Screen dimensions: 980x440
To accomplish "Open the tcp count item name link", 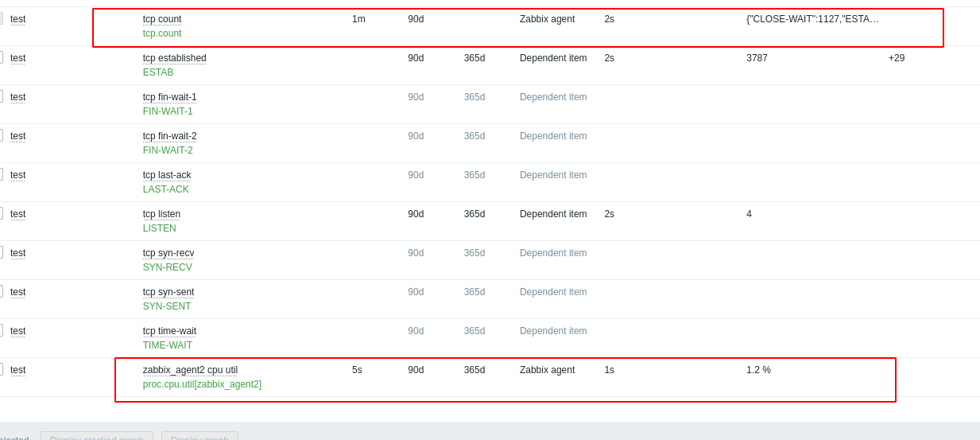I will point(162,19).
